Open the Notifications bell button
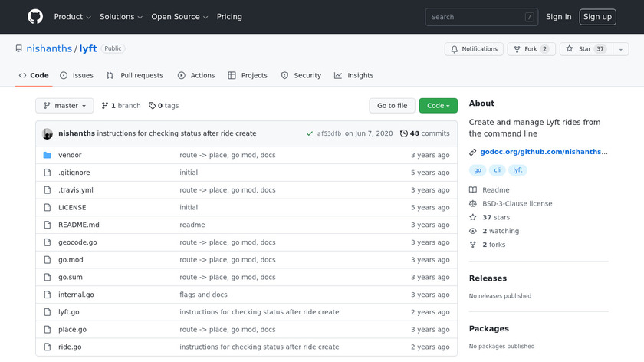644x362 pixels. [474, 49]
